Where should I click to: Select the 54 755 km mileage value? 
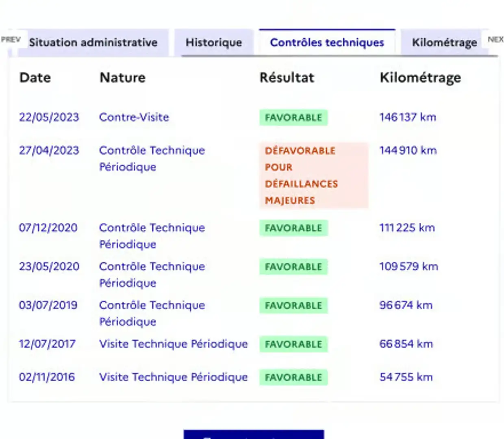[x=406, y=377]
